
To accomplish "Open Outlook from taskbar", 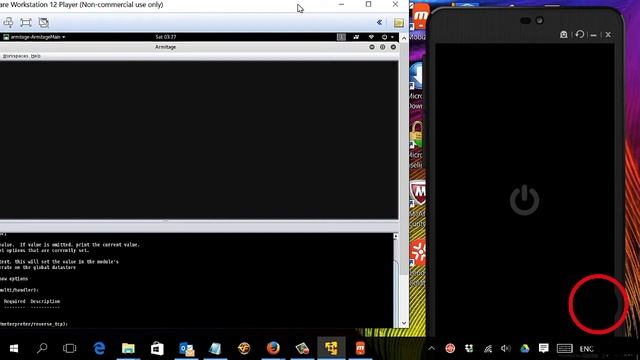I will [187, 348].
